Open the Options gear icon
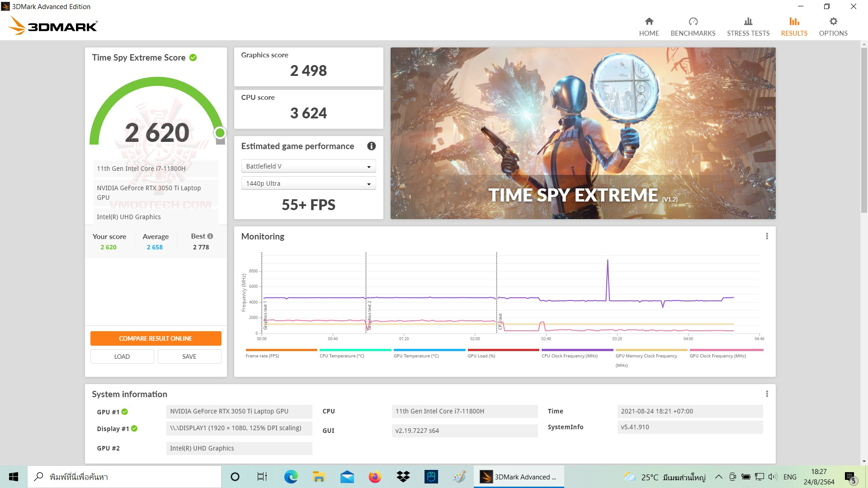868x488 pixels. (x=833, y=22)
